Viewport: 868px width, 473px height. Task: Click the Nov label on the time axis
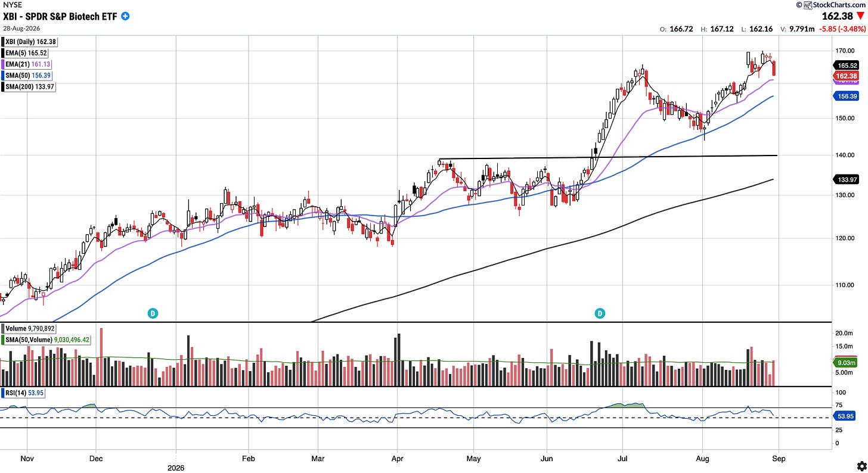[x=27, y=458]
